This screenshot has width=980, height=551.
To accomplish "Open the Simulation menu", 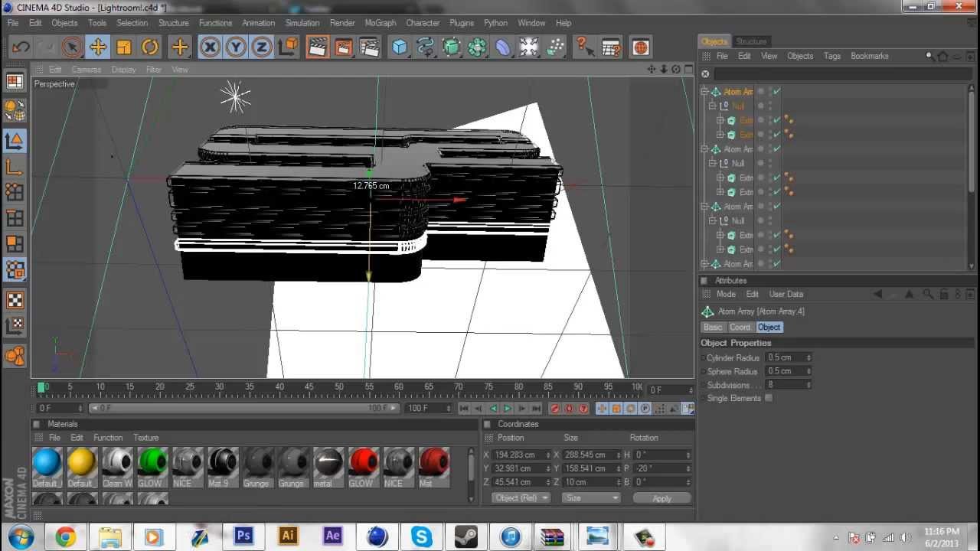I will coord(302,23).
